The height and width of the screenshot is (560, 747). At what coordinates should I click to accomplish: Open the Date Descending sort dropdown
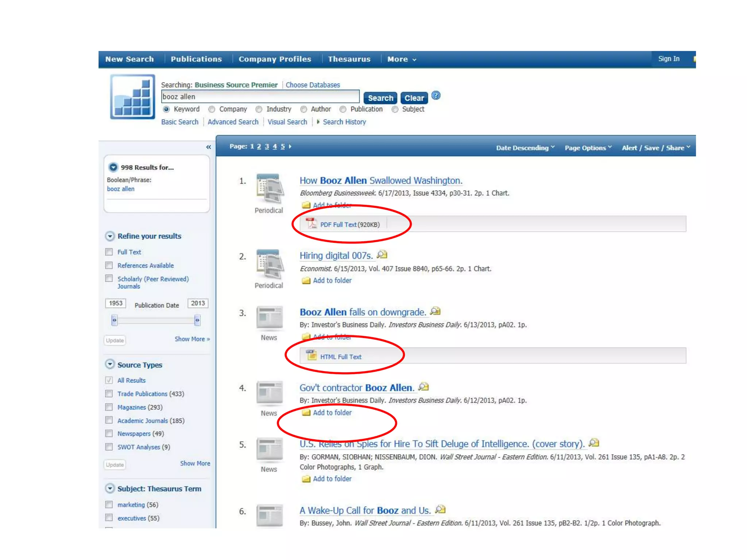[x=525, y=148]
